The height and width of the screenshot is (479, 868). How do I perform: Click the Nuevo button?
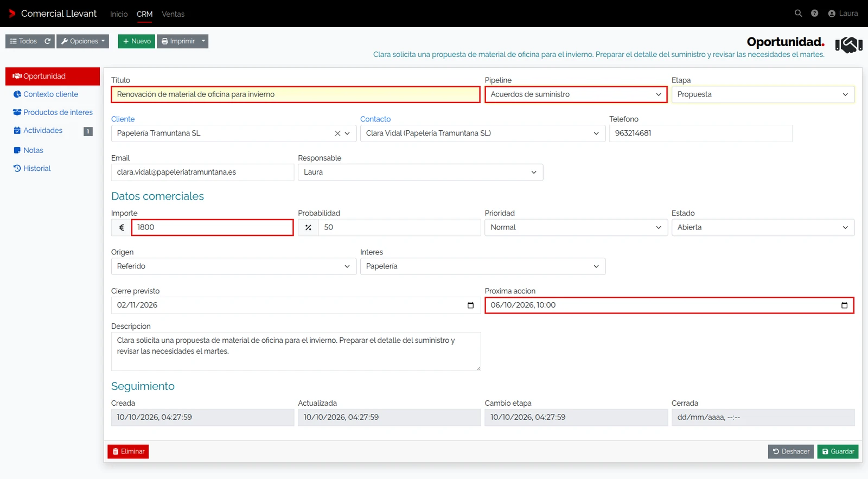[137, 41]
